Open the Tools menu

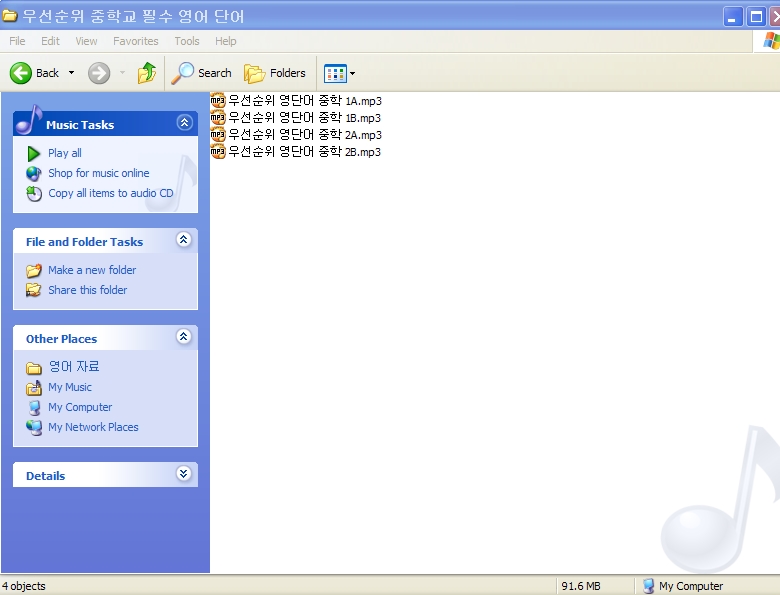point(187,41)
